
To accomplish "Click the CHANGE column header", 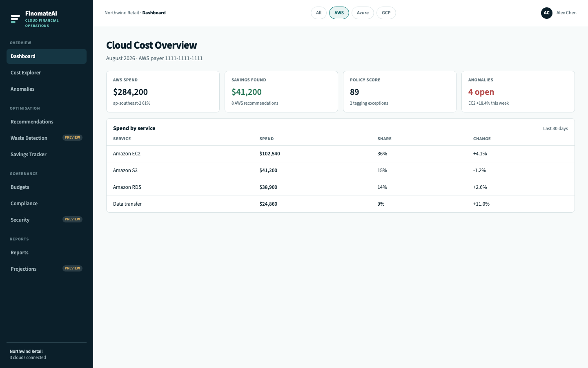I will point(482,139).
